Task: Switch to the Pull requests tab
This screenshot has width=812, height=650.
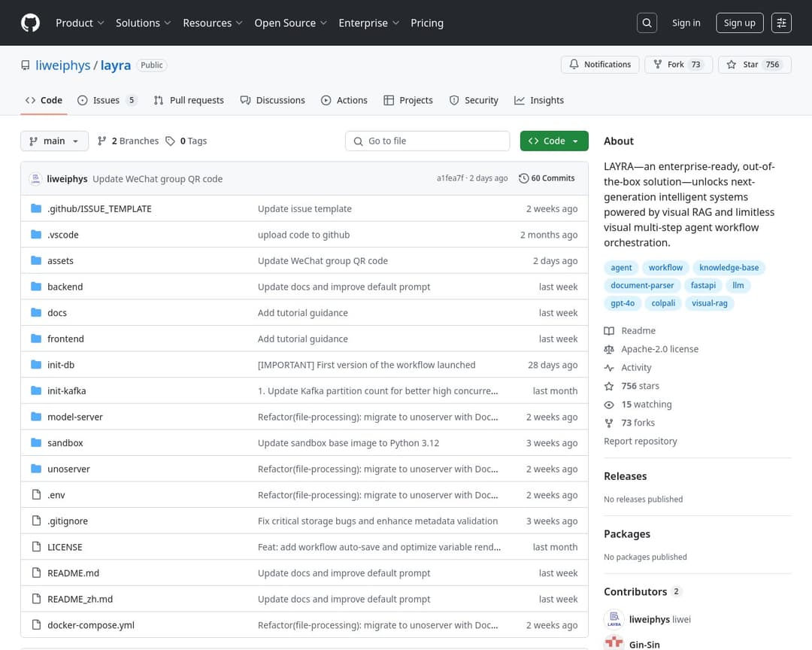Action: point(189,100)
